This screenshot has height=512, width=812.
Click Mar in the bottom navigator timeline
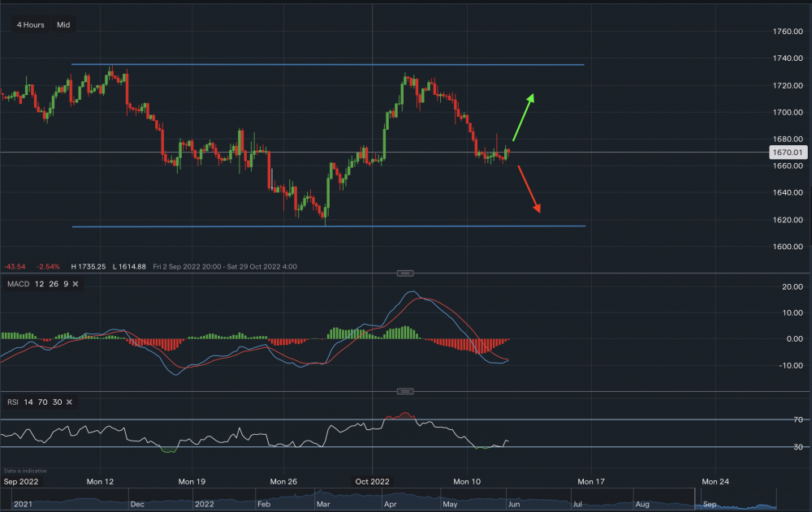click(x=322, y=503)
